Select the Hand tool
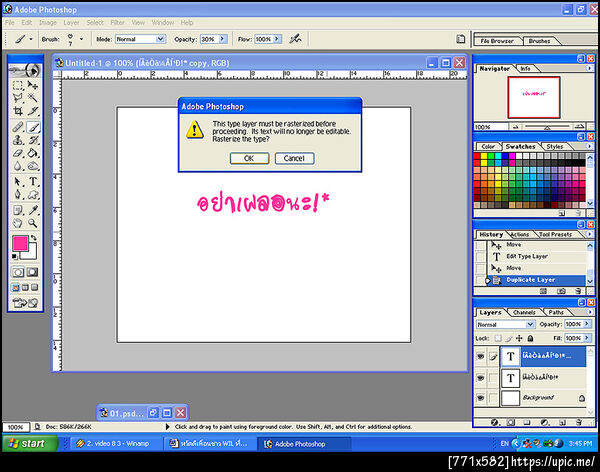600x472 pixels. coord(18,223)
